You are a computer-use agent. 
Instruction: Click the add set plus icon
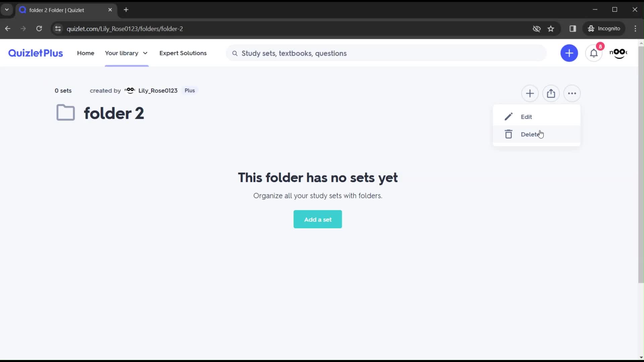tap(530, 93)
